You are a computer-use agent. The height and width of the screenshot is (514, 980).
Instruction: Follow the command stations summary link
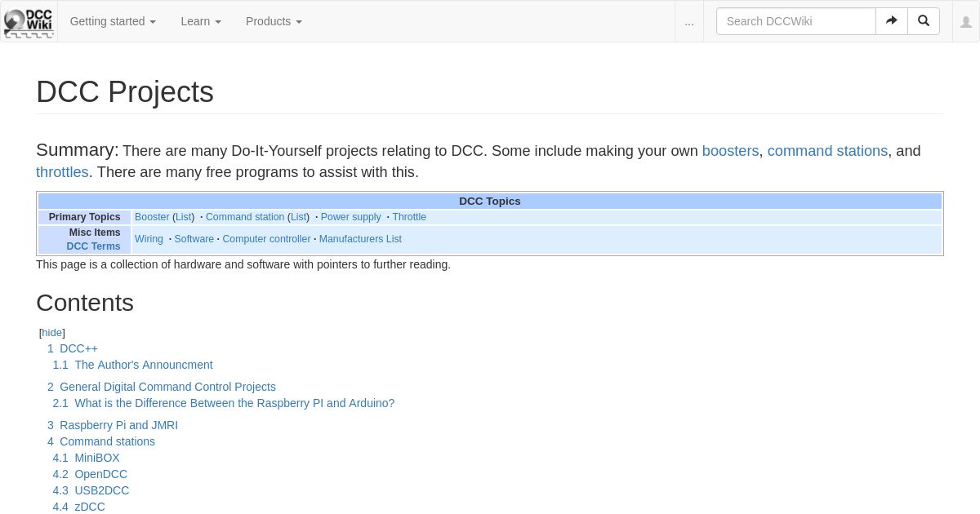(x=827, y=151)
